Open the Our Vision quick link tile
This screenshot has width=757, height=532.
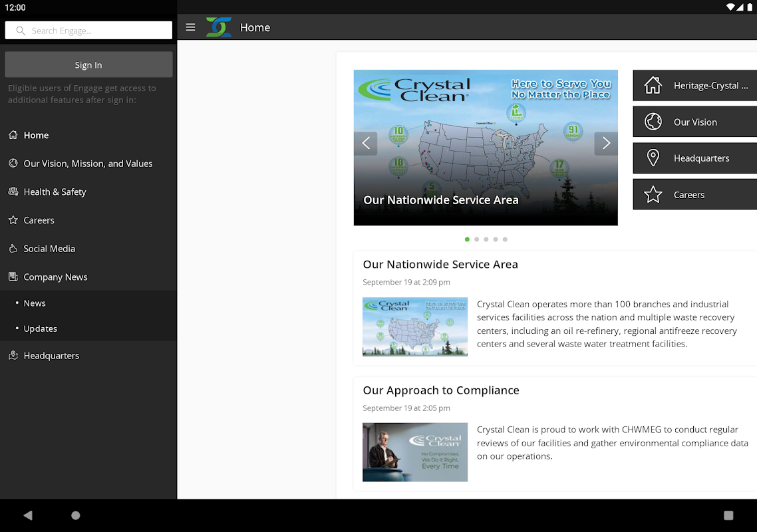(x=694, y=122)
